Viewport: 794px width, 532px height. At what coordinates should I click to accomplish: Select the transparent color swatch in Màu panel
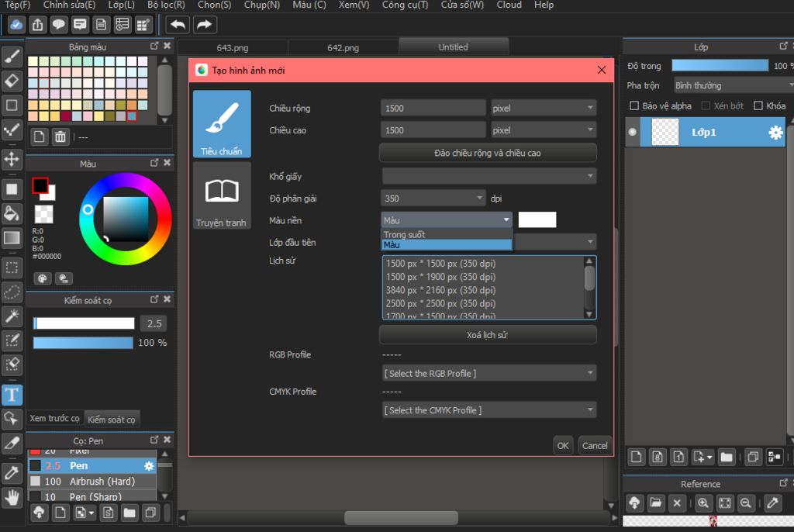[43, 214]
